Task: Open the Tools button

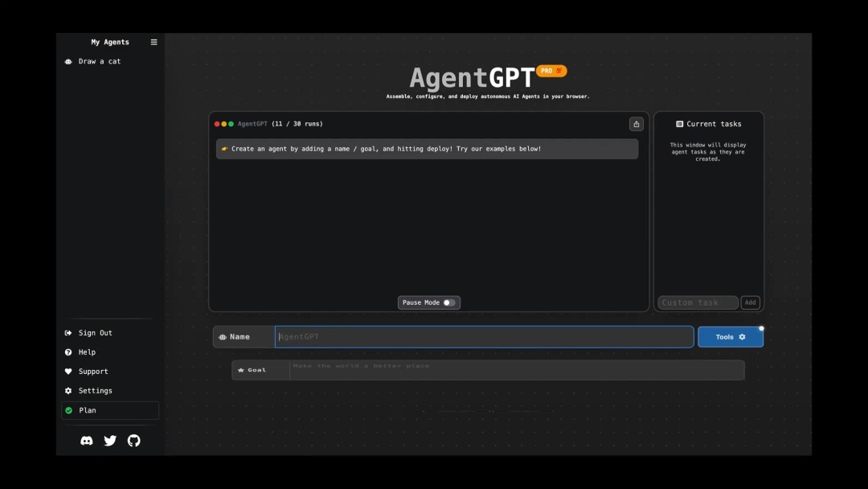Action: (730, 337)
